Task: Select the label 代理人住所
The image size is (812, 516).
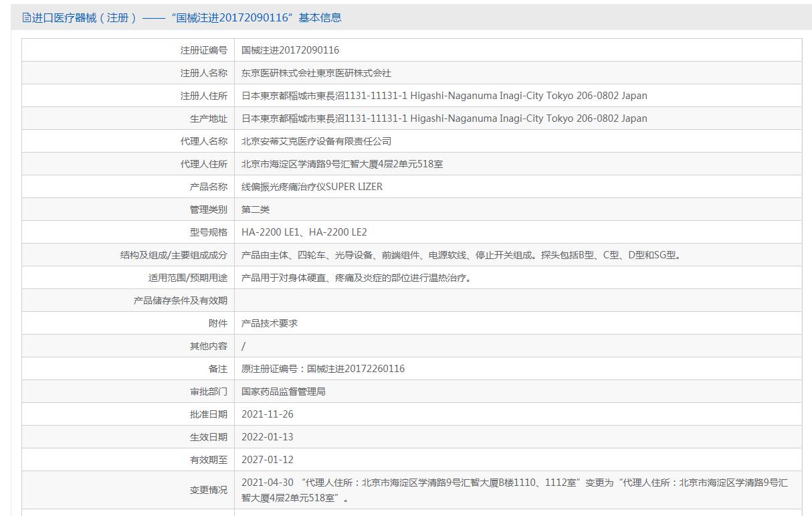Action: pyautogui.click(x=203, y=164)
